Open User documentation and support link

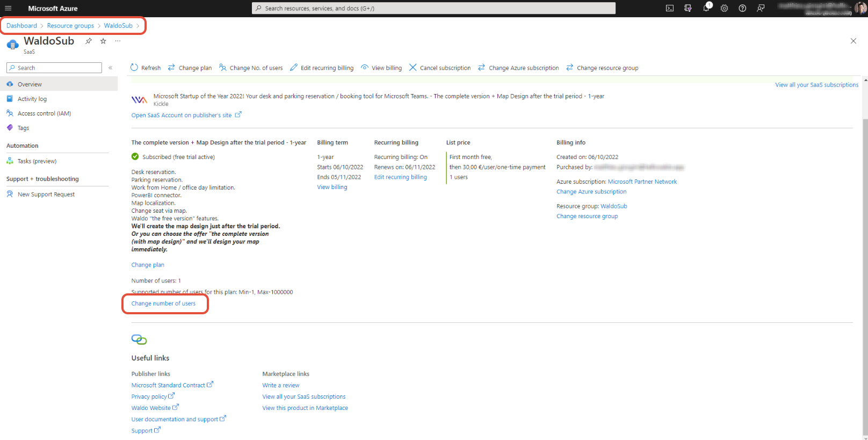pos(178,419)
